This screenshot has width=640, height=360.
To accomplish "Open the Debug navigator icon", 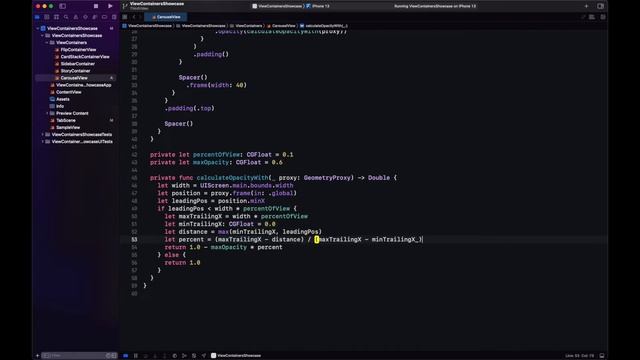I will [95, 17].
